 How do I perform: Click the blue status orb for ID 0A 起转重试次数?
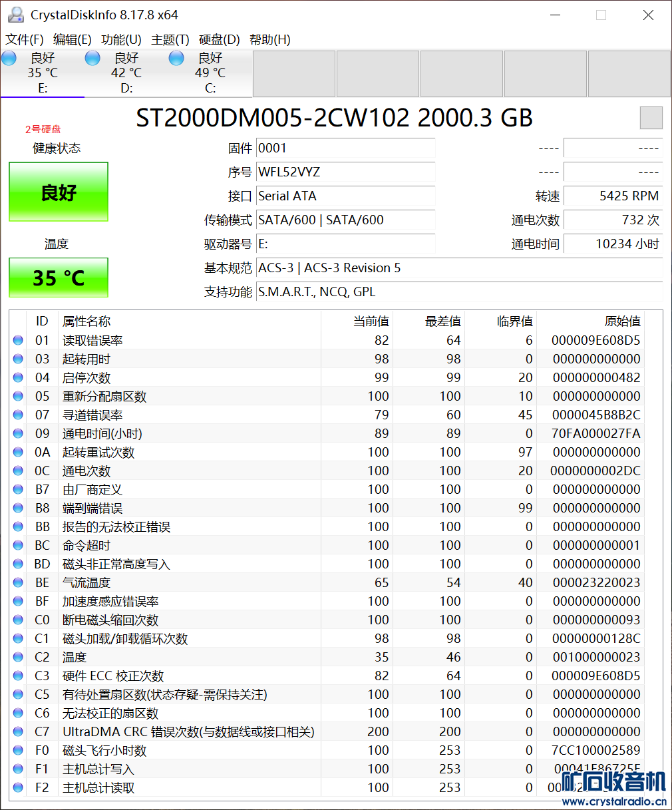[17, 452]
